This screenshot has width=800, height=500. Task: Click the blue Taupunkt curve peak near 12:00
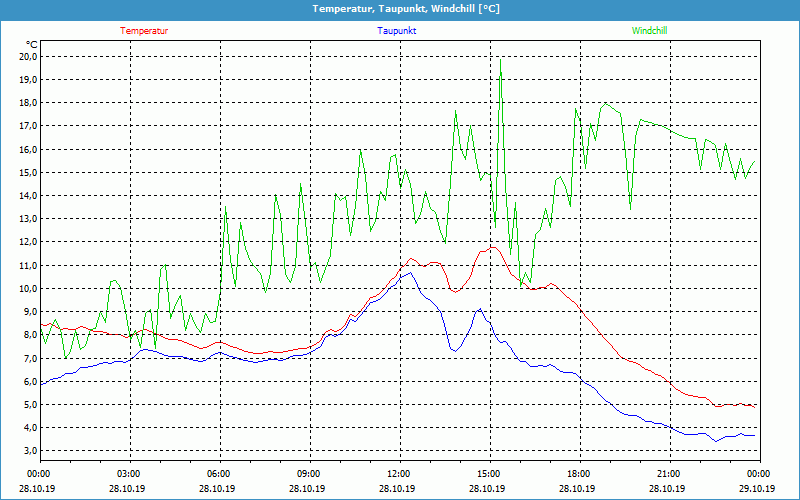pyautogui.click(x=410, y=272)
